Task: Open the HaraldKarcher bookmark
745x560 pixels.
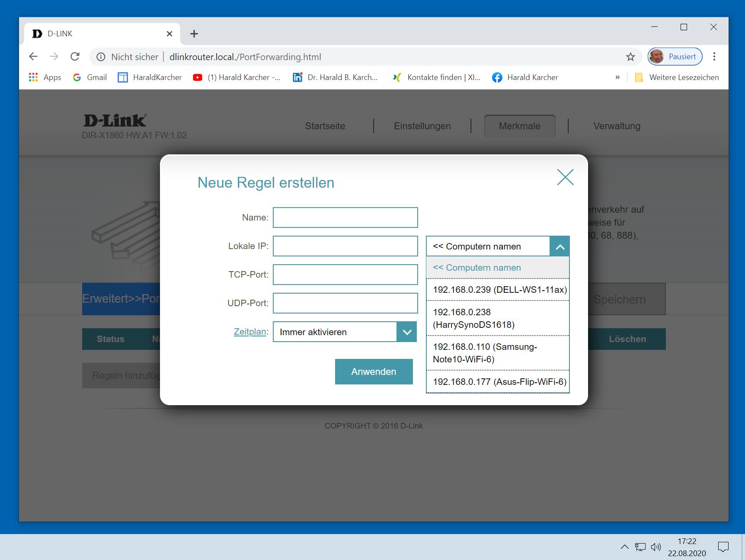Action: tap(150, 77)
